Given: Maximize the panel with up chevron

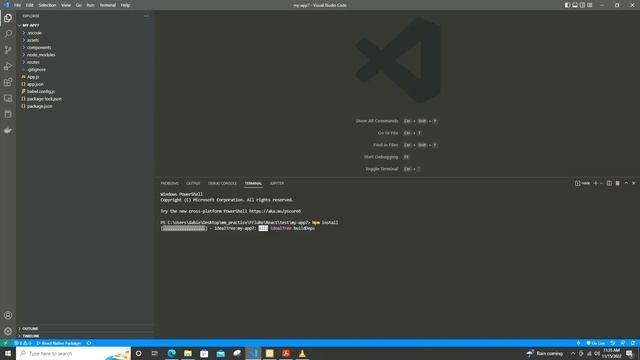Looking at the screenshot, I should pos(626,184).
